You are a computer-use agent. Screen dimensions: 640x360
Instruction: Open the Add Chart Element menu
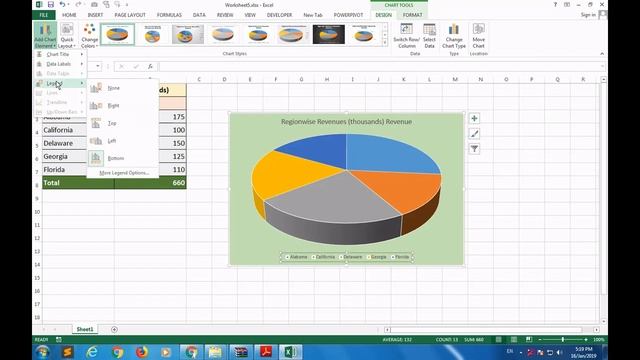pos(45,35)
